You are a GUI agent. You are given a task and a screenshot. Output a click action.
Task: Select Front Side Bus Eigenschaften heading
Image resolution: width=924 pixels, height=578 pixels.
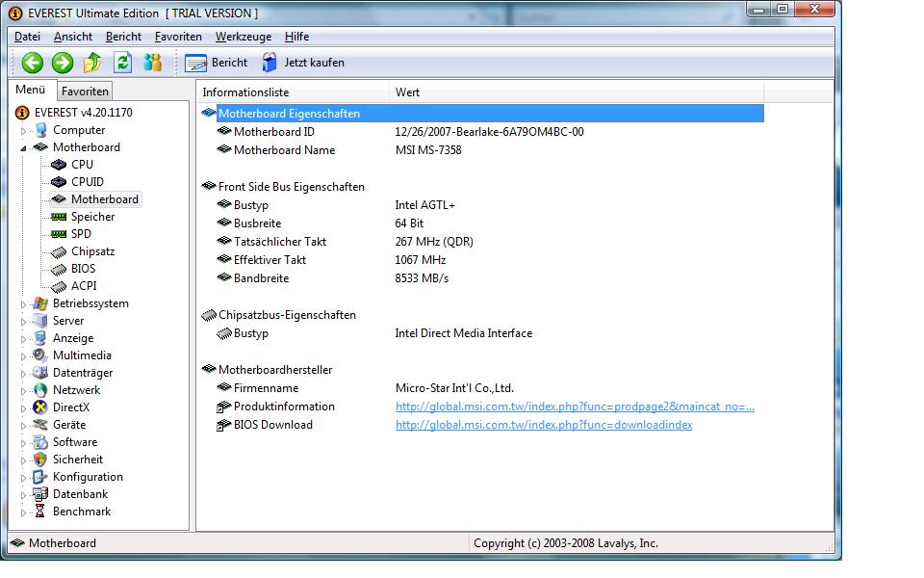click(291, 186)
